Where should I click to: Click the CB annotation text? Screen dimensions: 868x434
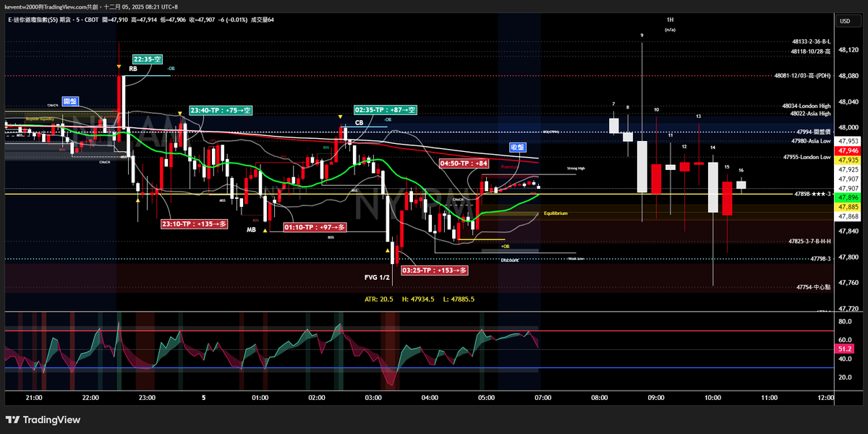pos(359,123)
